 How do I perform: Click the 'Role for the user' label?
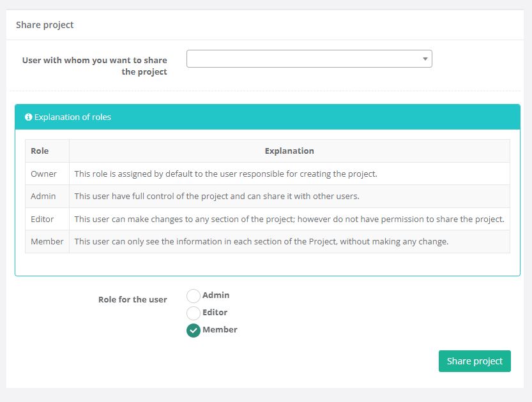click(133, 299)
